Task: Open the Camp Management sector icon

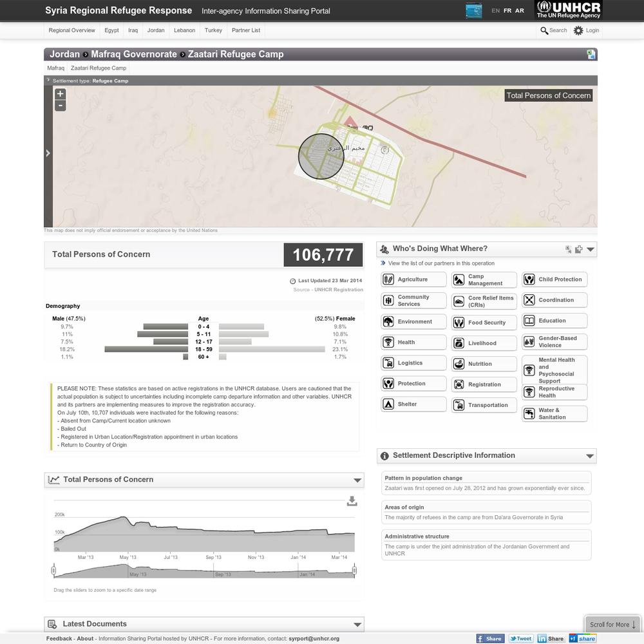Action: point(459,279)
